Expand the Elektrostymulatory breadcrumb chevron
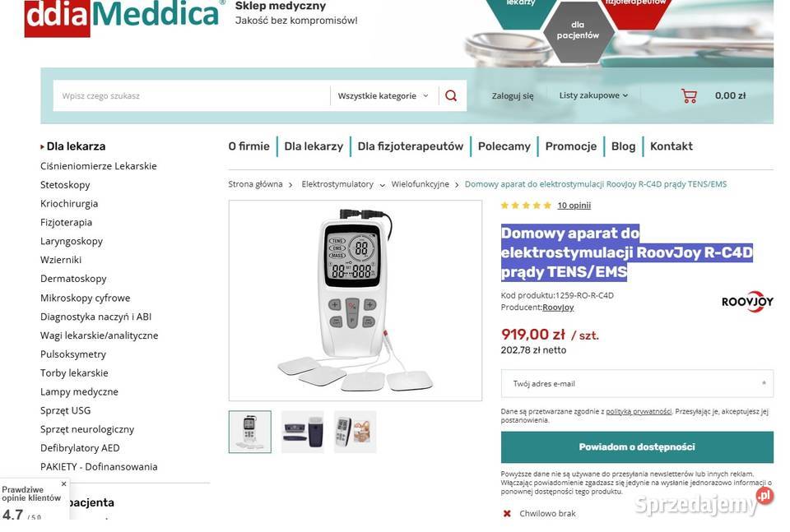 (x=383, y=185)
